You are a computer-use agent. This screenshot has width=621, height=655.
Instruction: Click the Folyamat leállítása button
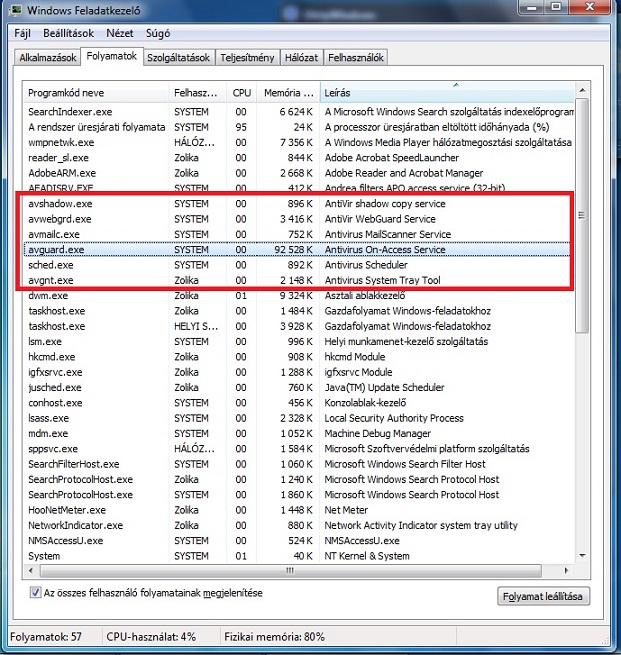[543, 596]
